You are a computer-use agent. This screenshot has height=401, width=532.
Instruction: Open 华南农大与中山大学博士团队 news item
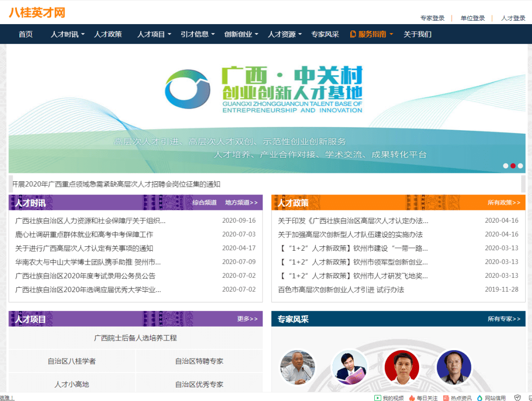pyautogui.click(x=88, y=262)
